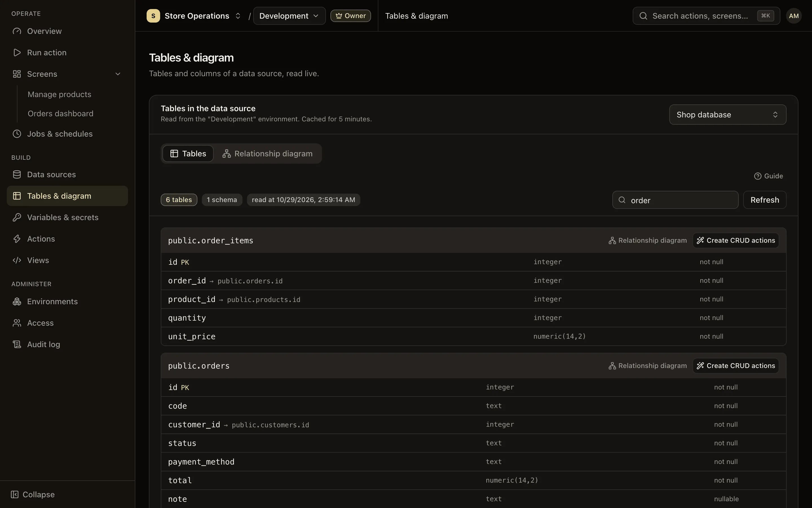Image resolution: width=812 pixels, height=508 pixels.
Task: Open the Overview page
Action: pos(67,31)
